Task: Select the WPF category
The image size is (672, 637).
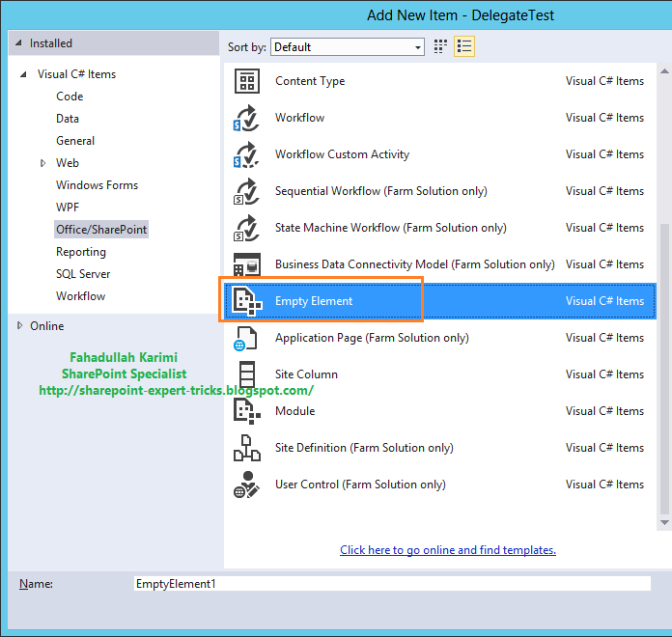Action: (68, 208)
